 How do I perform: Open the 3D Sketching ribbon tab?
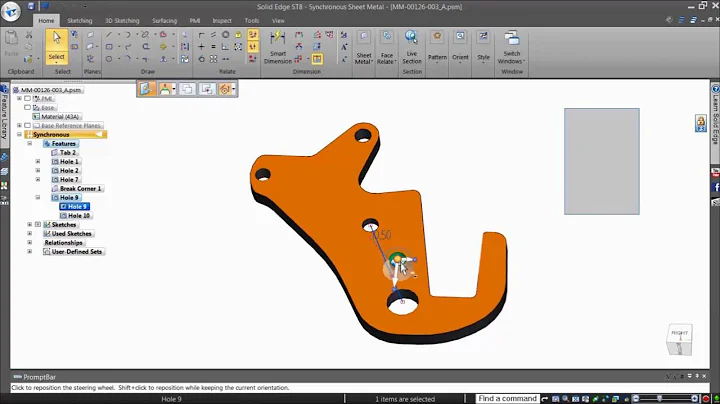122,21
